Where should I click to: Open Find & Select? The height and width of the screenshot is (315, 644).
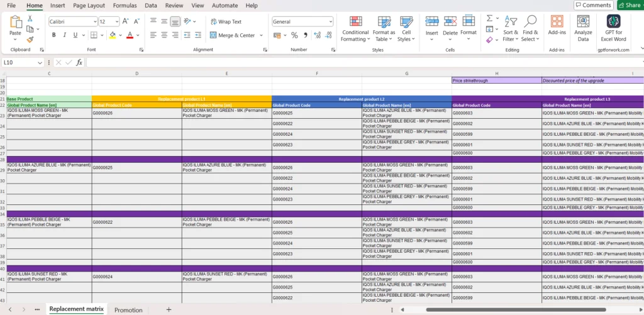click(530, 29)
